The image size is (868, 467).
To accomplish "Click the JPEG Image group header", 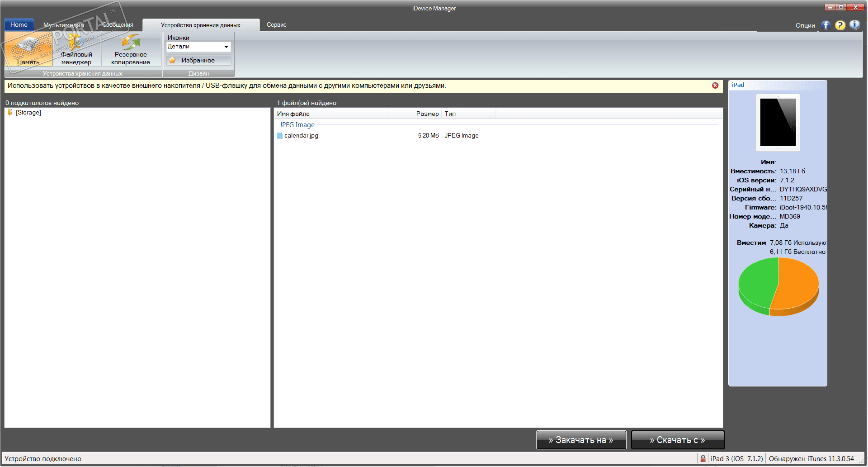I will [297, 125].
